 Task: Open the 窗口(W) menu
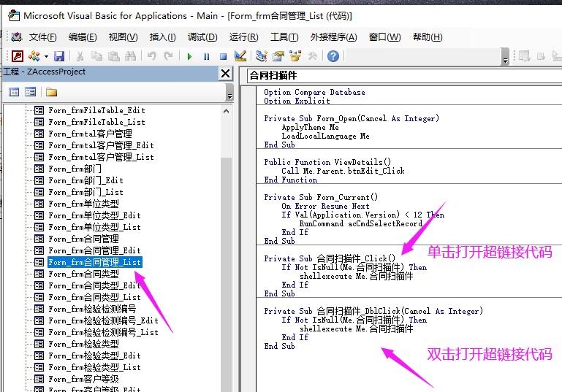click(x=384, y=37)
